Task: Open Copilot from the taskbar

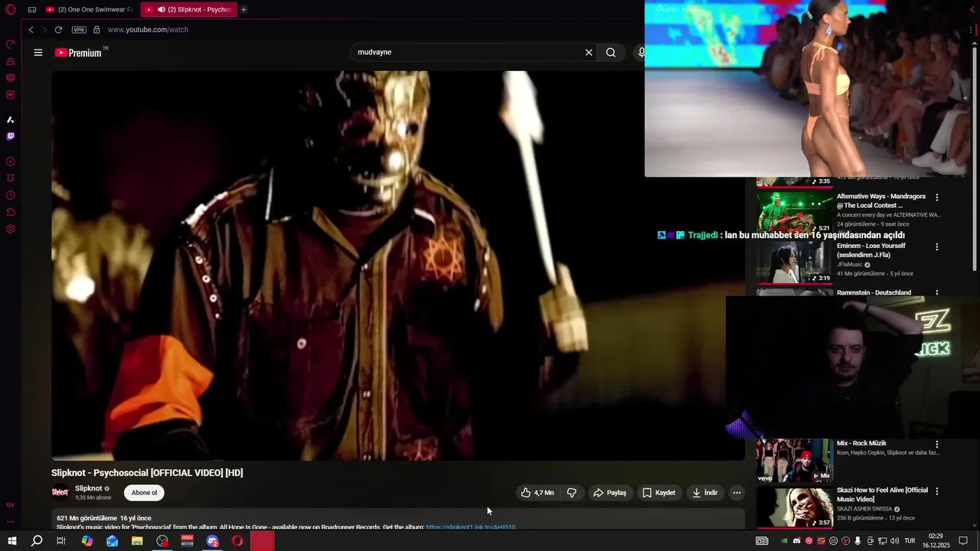Action: pyautogui.click(x=87, y=541)
